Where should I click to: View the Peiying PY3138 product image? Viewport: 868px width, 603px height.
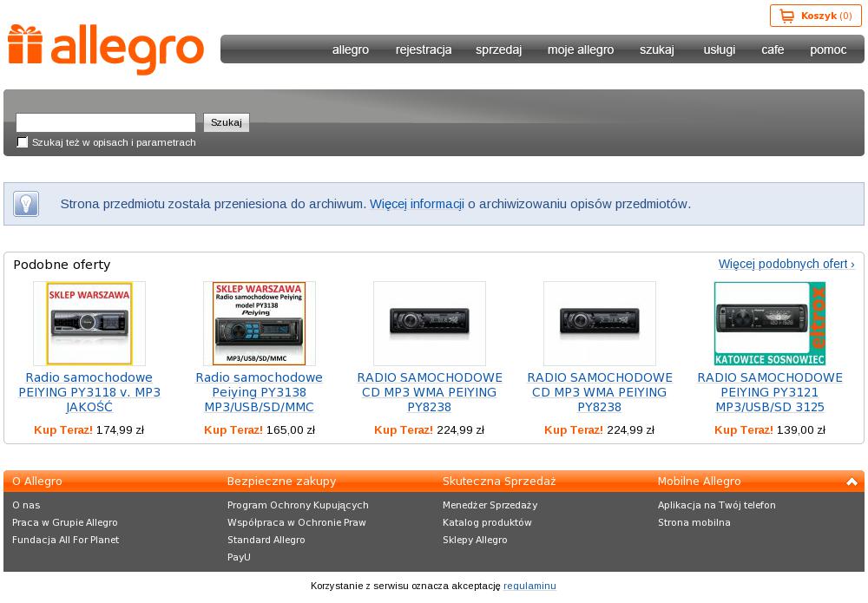click(260, 324)
